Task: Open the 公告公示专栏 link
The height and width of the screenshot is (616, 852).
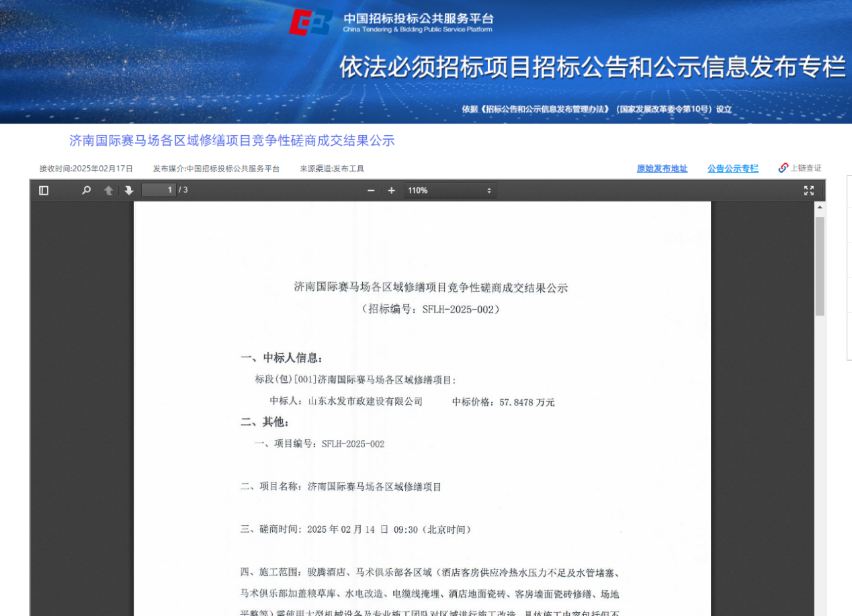Action: point(732,169)
